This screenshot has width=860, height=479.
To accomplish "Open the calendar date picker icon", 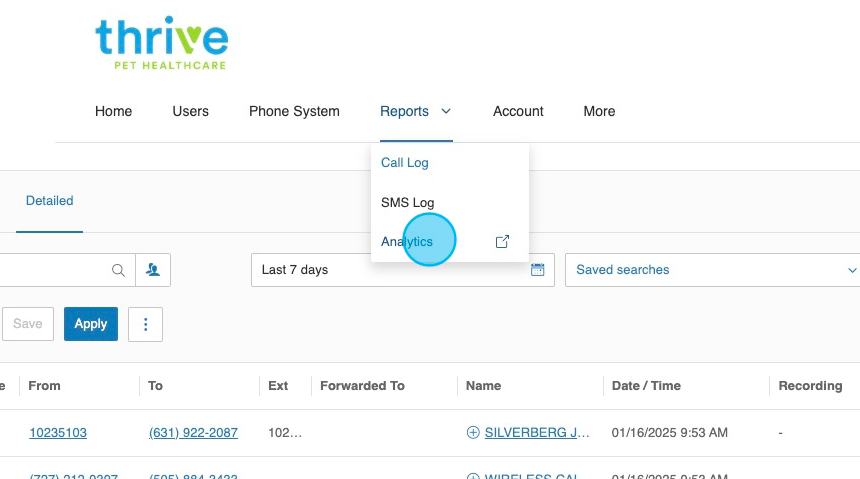I will point(537,270).
